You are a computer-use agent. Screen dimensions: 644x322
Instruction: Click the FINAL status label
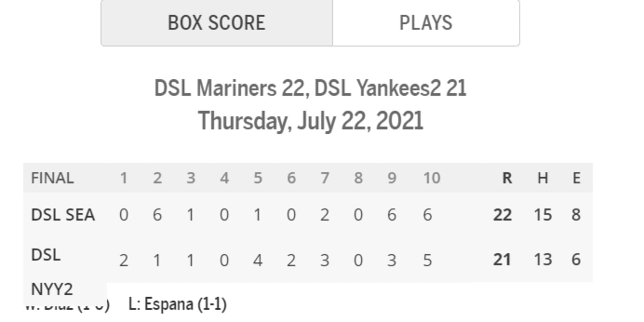pos(52,178)
